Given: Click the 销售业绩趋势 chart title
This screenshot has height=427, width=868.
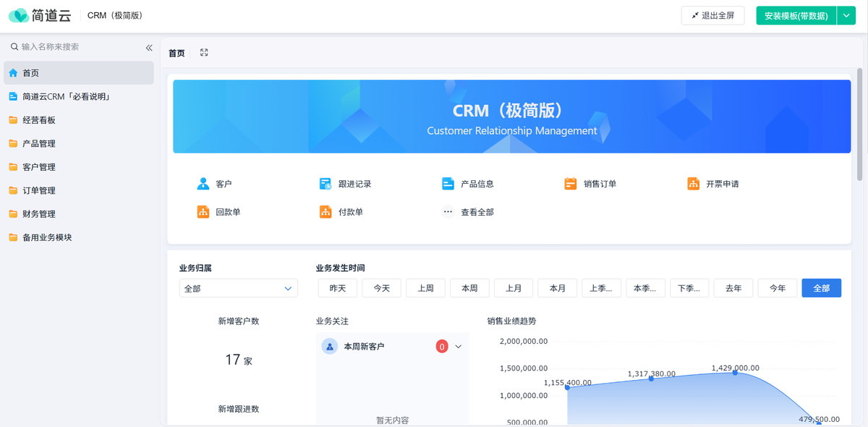Looking at the screenshot, I should pyautogui.click(x=512, y=321).
